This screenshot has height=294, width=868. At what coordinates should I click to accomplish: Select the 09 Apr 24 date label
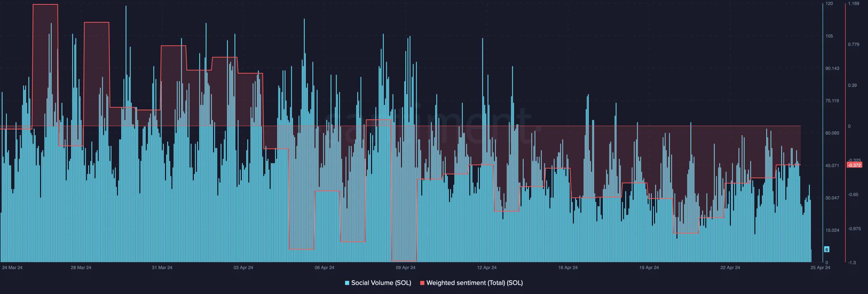click(x=406, y=268)
